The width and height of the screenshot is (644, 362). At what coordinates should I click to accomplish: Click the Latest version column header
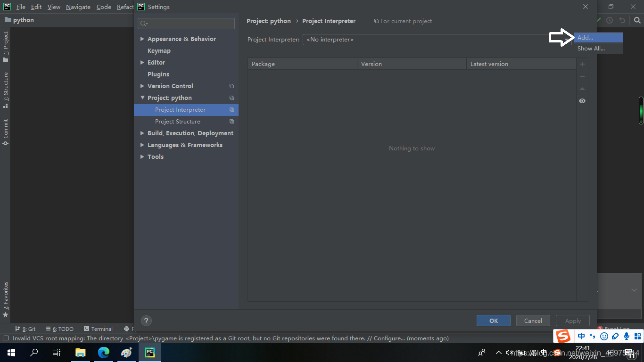pos(521,64)
